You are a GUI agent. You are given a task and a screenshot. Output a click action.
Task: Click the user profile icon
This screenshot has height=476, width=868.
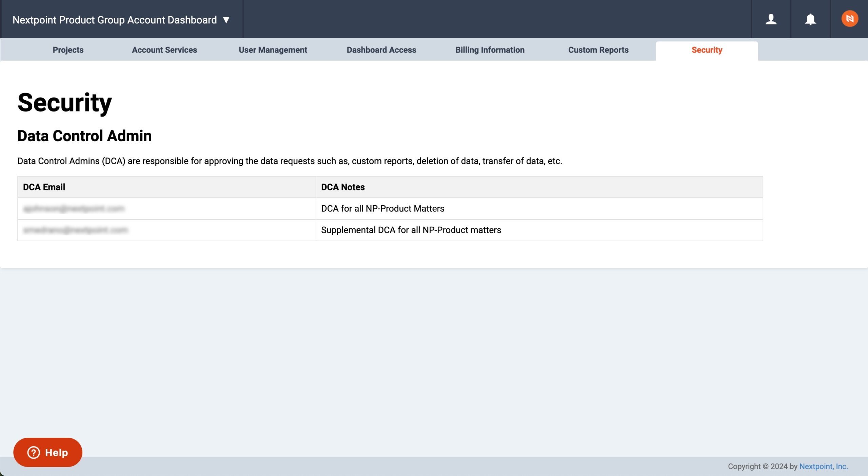pos(771,19)
